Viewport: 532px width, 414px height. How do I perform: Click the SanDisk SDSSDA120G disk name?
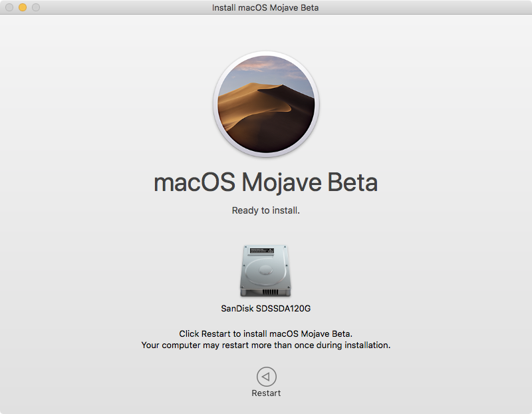point(265,308)
